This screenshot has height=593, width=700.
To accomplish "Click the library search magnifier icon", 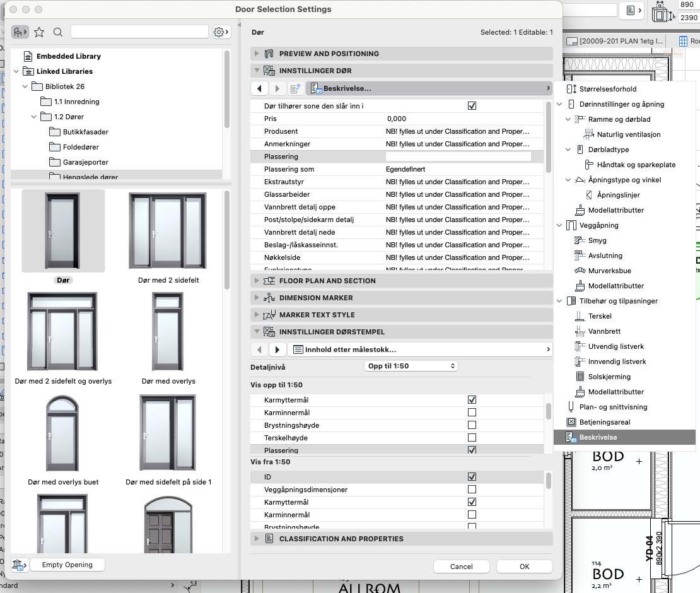I will pyautogui.click(x=58, y=32).
